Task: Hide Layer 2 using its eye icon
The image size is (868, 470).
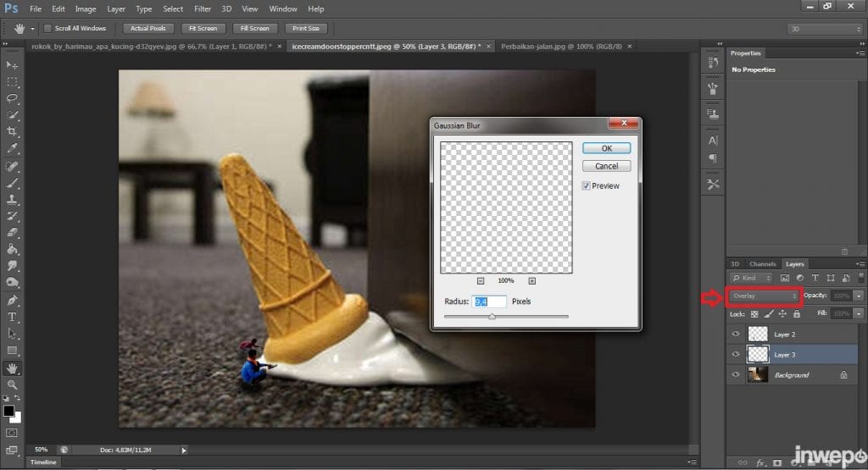Action: click(x=735, y=335)
